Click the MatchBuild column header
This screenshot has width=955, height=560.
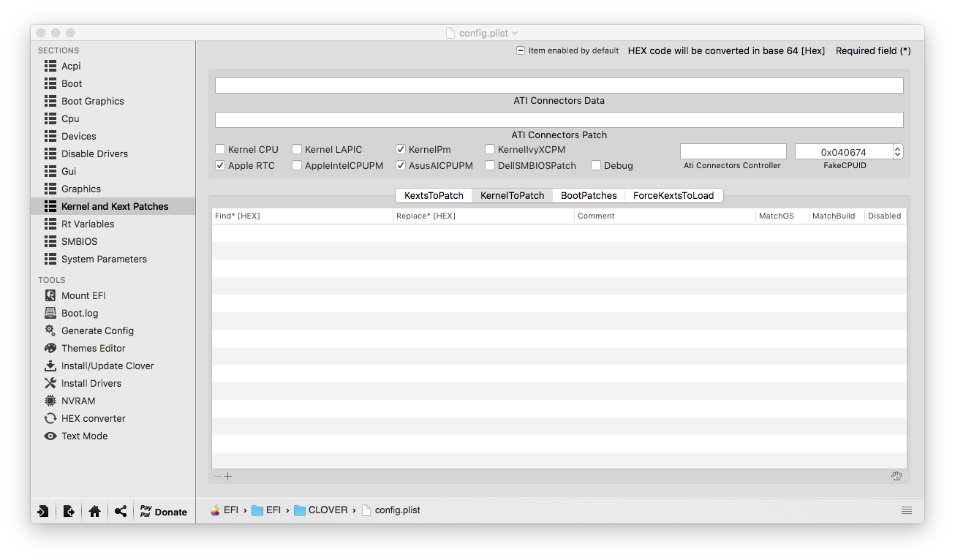pos(836,216)
